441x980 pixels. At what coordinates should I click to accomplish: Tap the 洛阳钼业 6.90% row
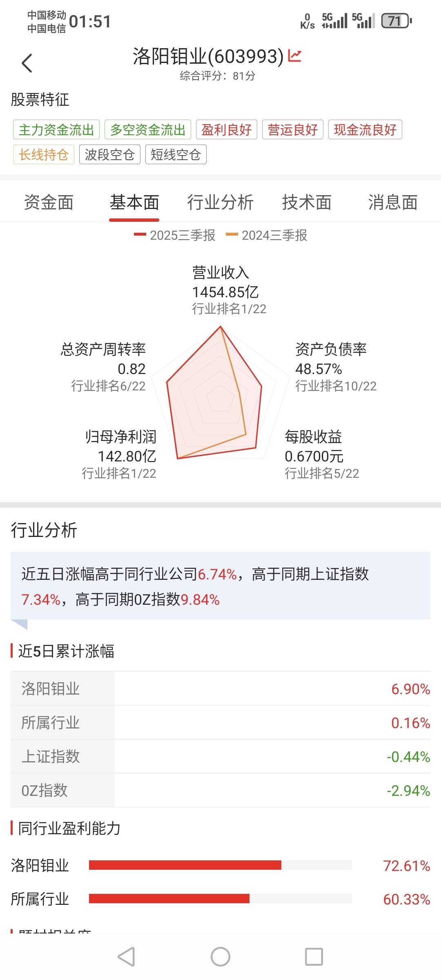(x=220, y=689)
